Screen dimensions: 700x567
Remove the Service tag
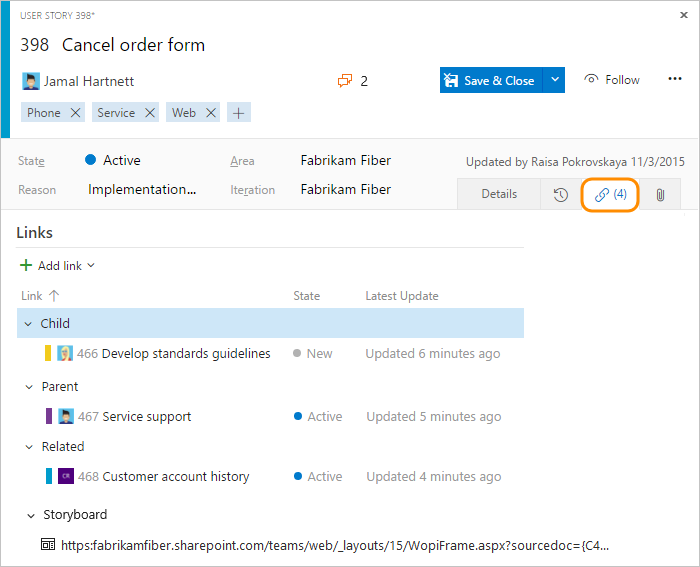point(150,113)
